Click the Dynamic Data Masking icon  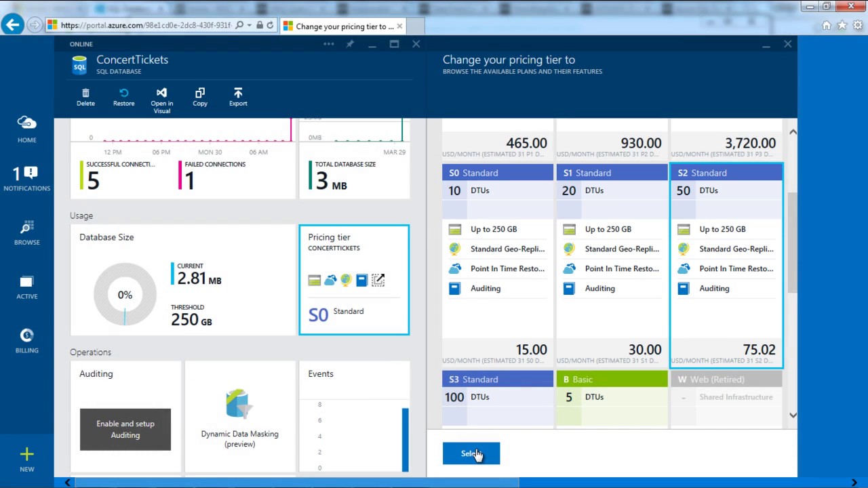click(x=238, y=404)
